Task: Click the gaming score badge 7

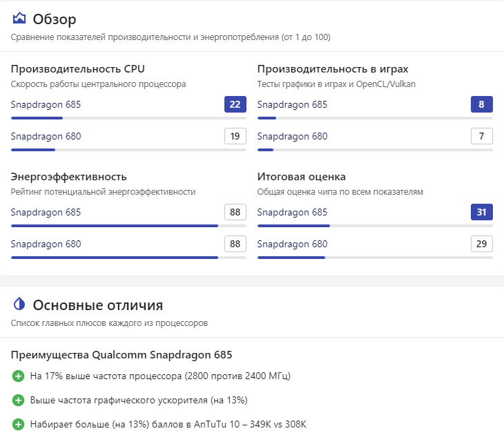Action: coord(482,136)
